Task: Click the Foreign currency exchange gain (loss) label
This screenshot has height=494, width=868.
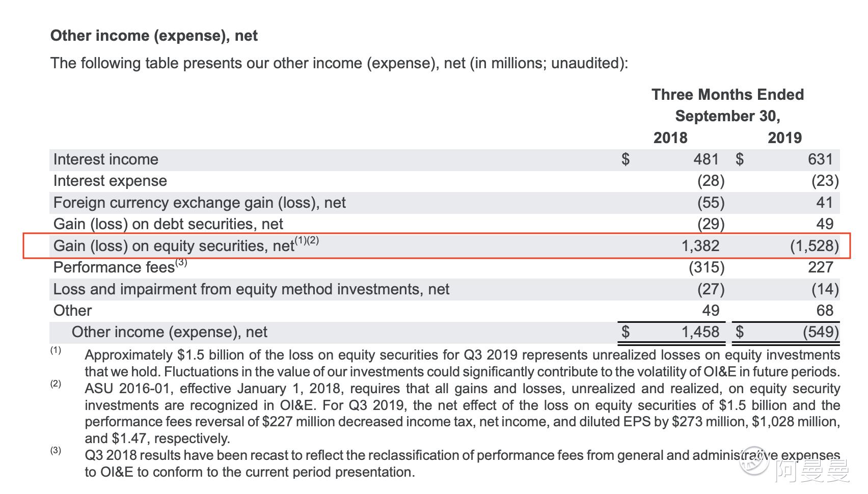Action: [x=199, y=203]
